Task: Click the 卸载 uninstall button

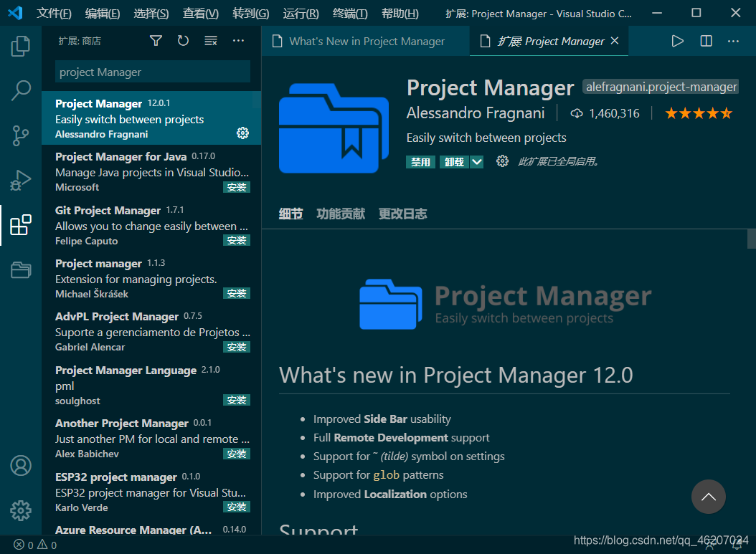Action: click(454, 162)
